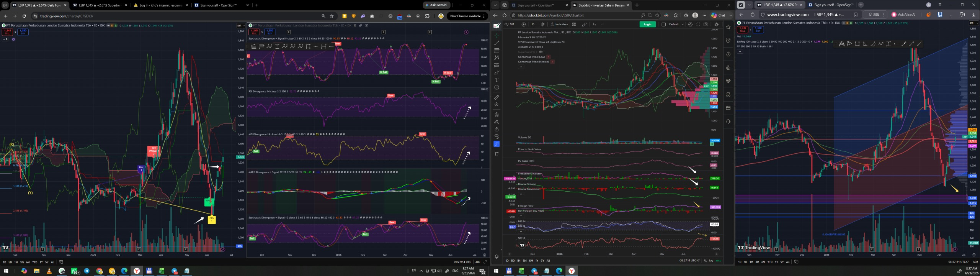
Task: Take a Stockbit chart snapshot with camera icon
Action: click(706, 24)
